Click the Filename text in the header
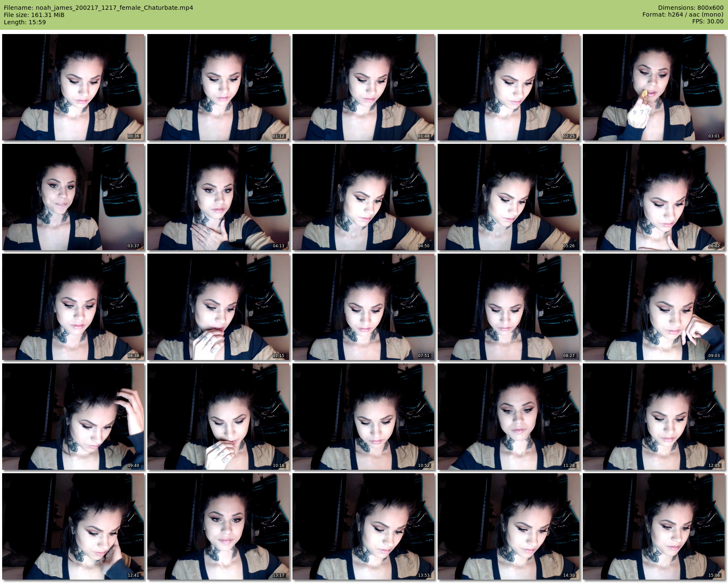 (x=98, y=8)
